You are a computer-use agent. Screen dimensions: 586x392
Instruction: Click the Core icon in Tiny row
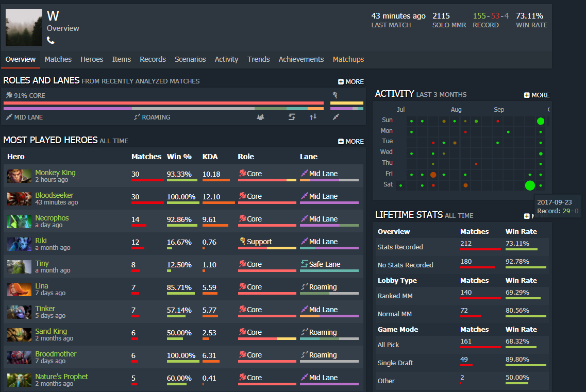point(243,264)
